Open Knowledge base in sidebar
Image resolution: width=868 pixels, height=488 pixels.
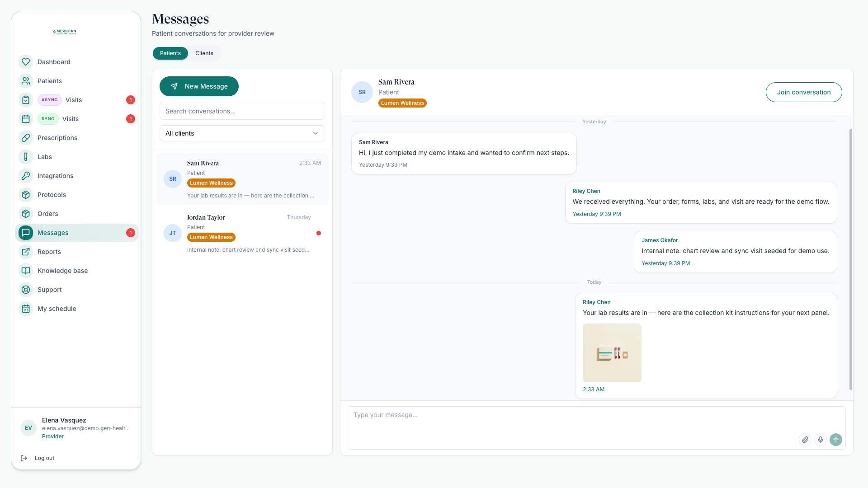(77, 271)
